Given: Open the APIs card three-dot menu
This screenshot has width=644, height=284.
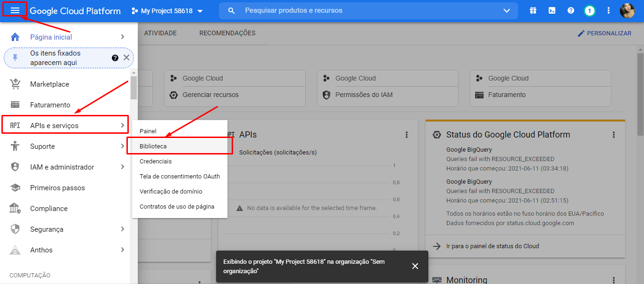Looking at the screenshot, I should [x=407, y=135].
